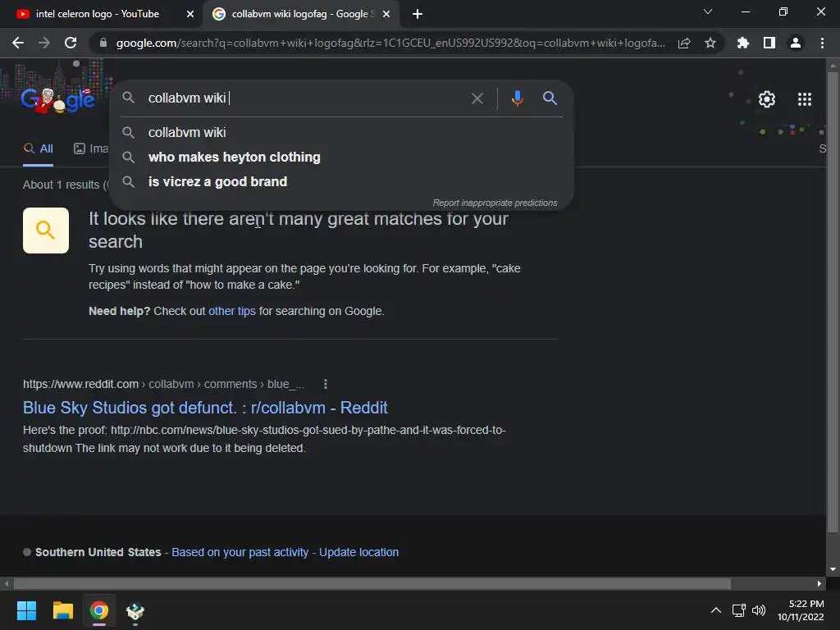Click the Chrome taskbar icon
The width and height of the screenshot is (840, 630).
[98, 610]
